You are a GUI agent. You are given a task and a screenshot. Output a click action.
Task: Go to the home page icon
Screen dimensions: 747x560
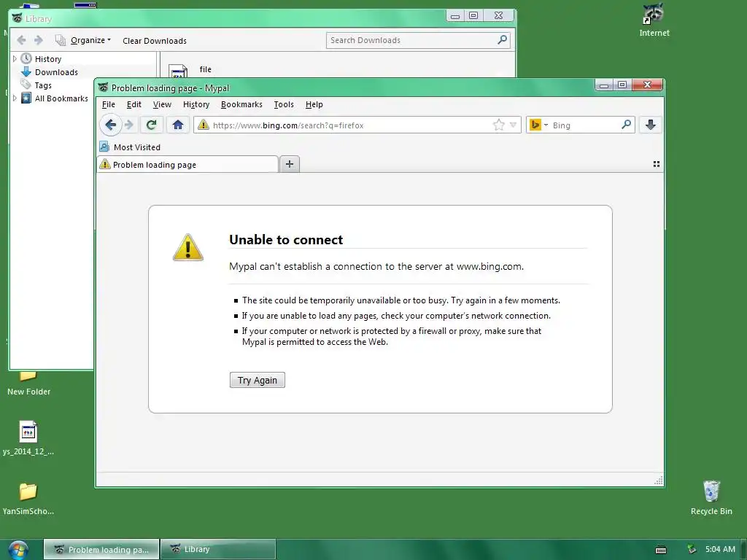tap(178, 125)
